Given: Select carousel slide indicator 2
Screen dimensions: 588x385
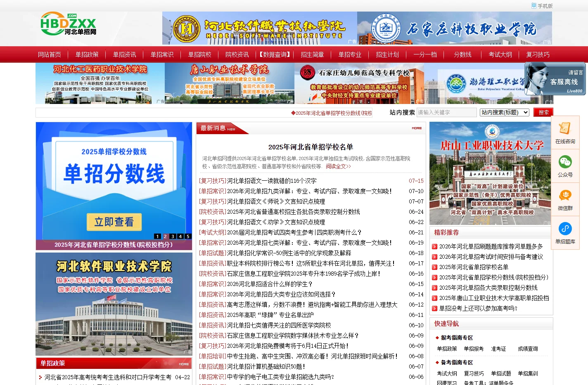Looking at the screenshot, I should [x=165, y=236].
